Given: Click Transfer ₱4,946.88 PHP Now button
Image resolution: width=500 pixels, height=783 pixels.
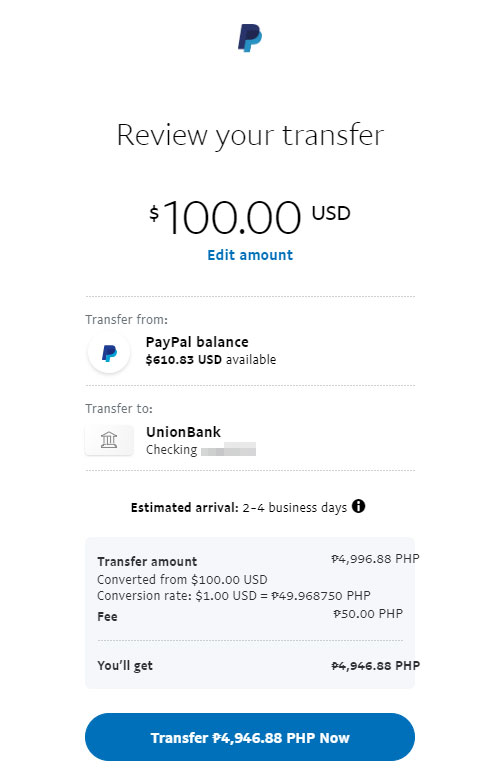Looking at the screenshot, I should pyautogui.click(x=250, y=737).
